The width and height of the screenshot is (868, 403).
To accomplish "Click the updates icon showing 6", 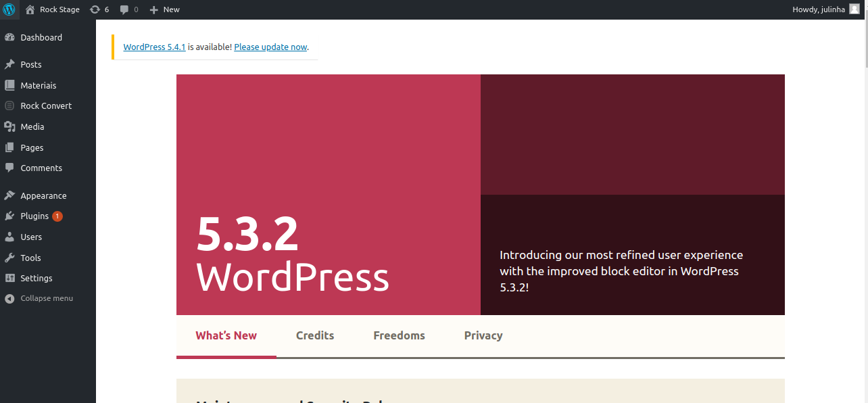I will point(95,9).
